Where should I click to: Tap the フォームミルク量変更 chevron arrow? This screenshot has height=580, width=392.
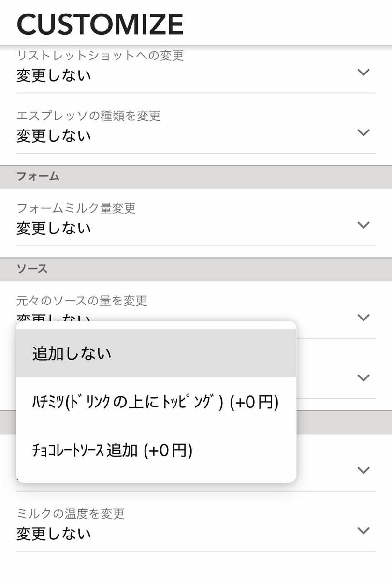[x=363, y=225]
